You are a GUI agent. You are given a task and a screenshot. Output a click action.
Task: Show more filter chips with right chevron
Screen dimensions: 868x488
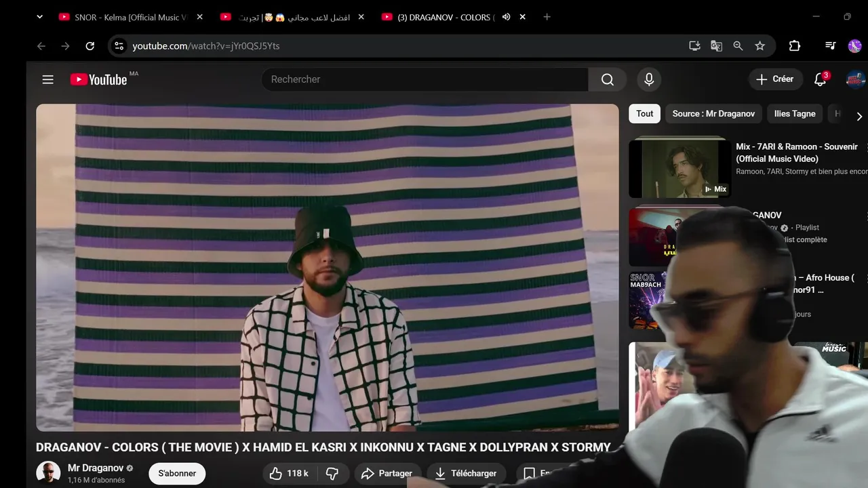859,117
